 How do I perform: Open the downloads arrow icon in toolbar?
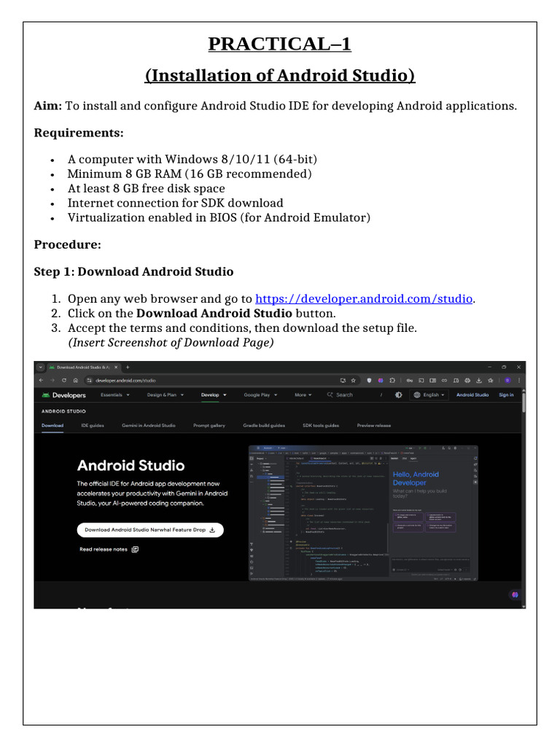coord(479,380)
